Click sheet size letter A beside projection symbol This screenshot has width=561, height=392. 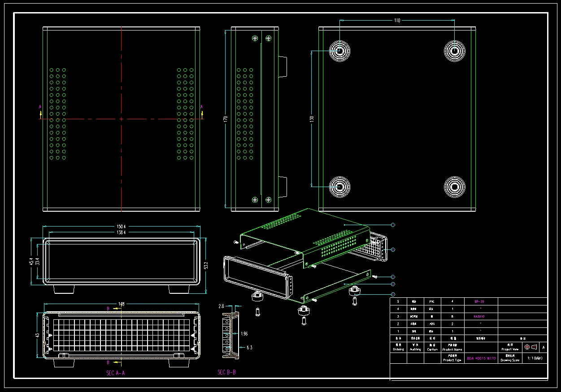544,347
